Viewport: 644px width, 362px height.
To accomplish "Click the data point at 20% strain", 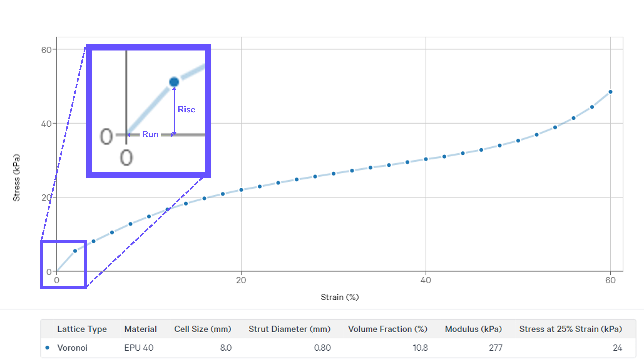I will point(241,190).
